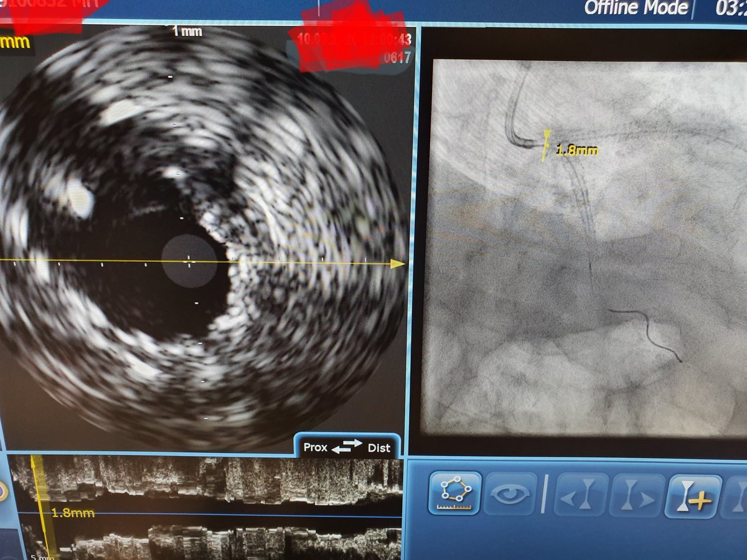The width and height of the screenshot is (747, 560).
Task: Click the Offline Mode status text
Action: [x=636, y=8]
